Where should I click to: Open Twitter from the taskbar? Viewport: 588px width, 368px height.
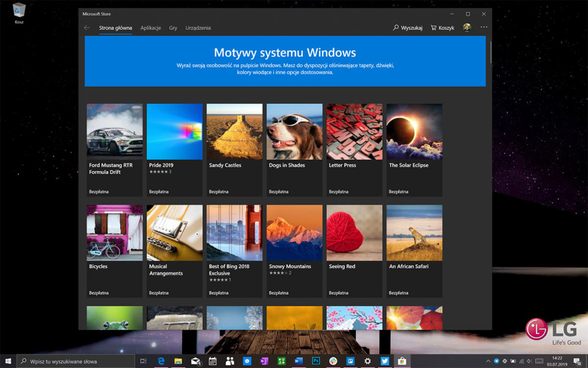point(385,362)
